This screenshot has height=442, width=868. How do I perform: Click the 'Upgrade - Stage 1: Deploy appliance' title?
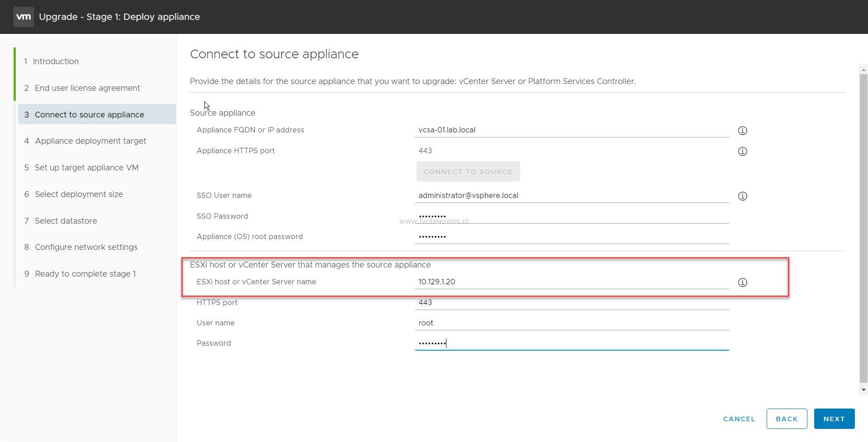tap(119, 17)
